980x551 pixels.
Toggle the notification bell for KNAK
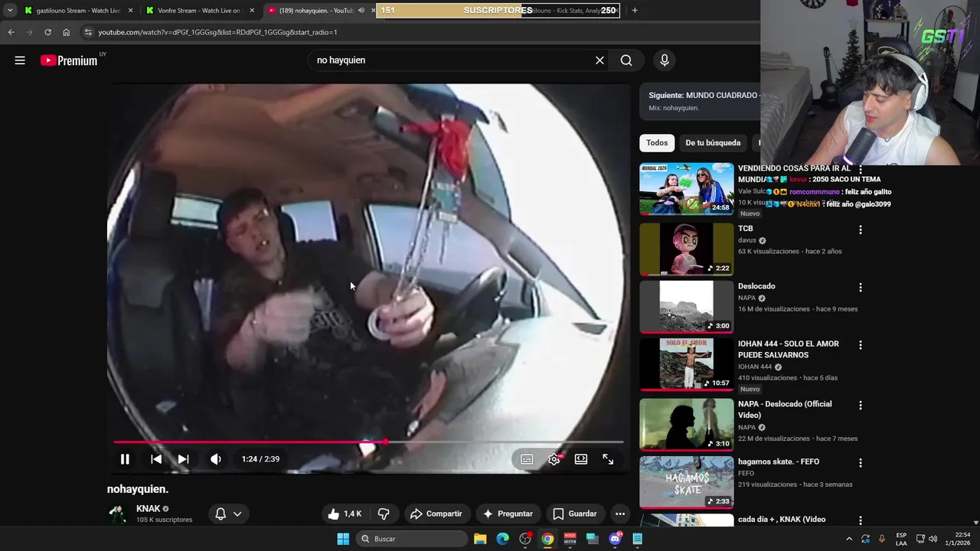(x=220, y=514)
